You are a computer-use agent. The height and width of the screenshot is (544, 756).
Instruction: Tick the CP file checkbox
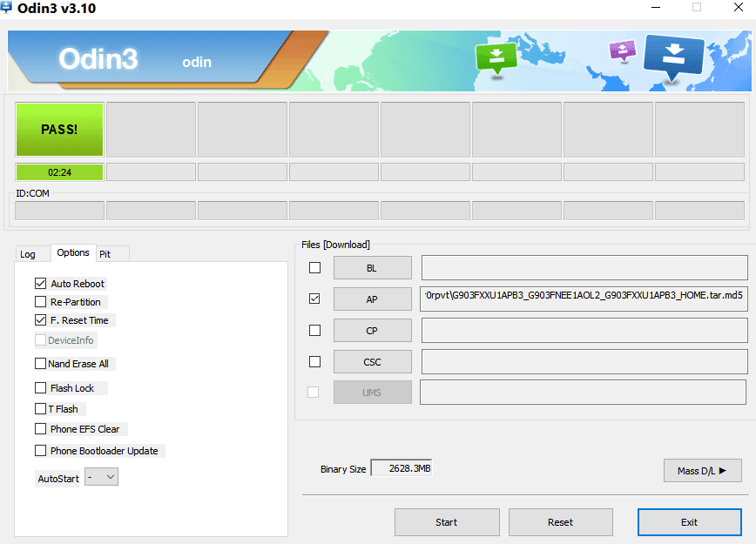pos(314,330)
